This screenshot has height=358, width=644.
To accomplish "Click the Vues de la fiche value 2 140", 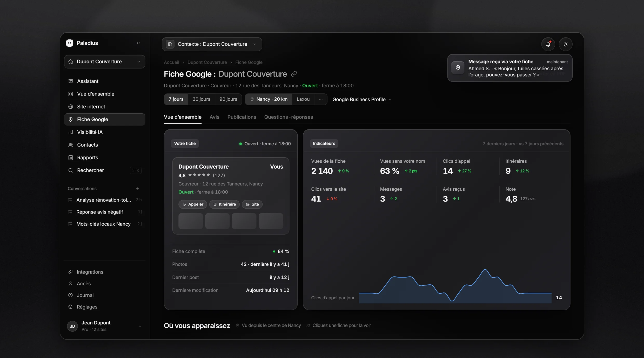I will tap(322, 171).
